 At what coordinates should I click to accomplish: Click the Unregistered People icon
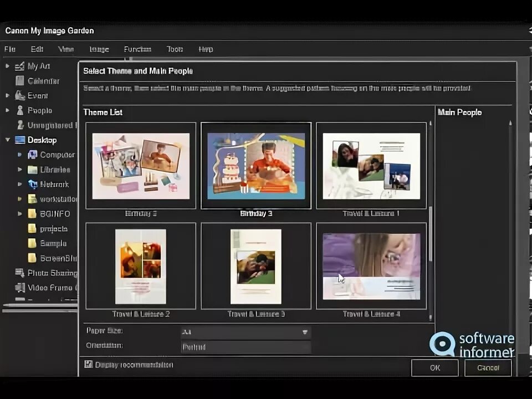[x=21, y=125]
